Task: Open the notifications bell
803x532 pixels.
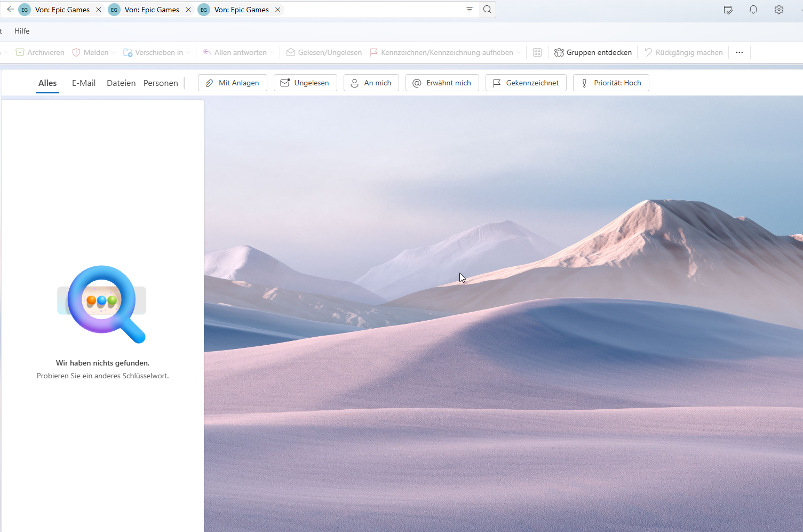Action: point(753,10)
